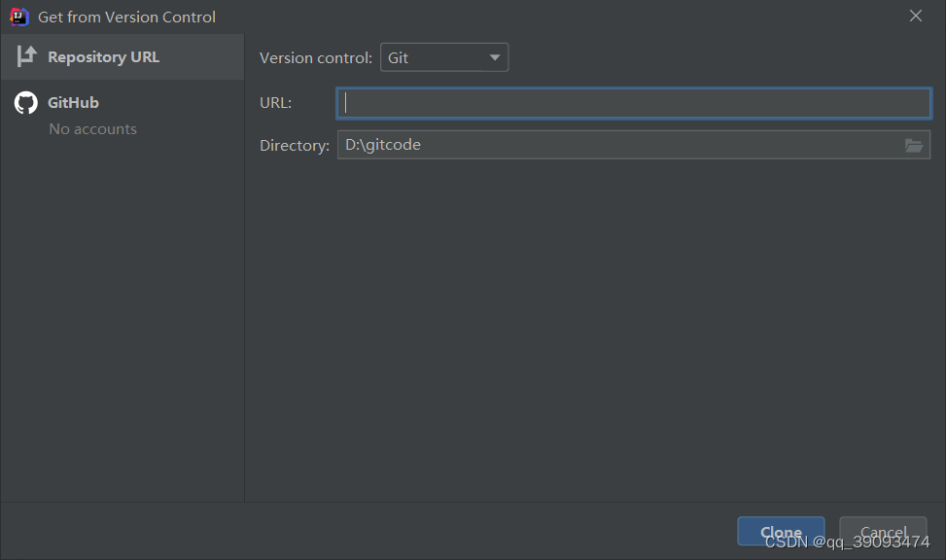This screenshot has height=560, width=946.
Task: Click the GitHub octocat icon in sidebar
Action: point(26,103)
